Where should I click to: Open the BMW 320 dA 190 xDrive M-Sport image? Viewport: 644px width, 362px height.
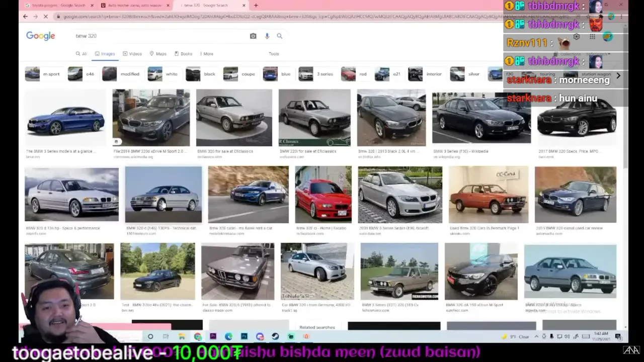coord(481,271)
